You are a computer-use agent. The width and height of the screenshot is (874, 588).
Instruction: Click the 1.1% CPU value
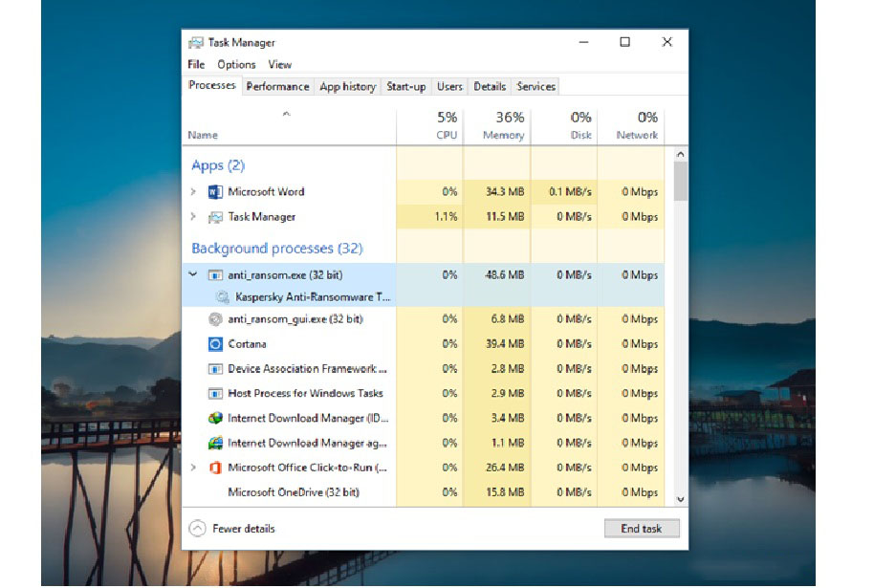pyautogui.click(x=446, y=217)
